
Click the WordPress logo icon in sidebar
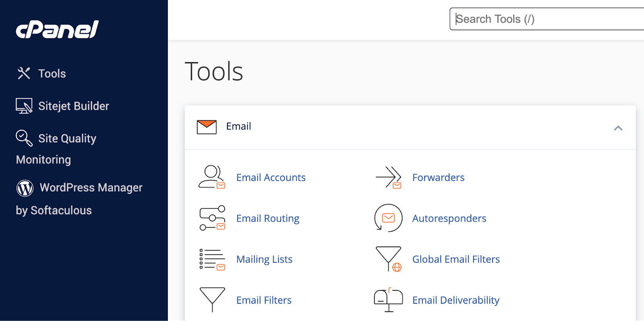[x=25, y=188]
